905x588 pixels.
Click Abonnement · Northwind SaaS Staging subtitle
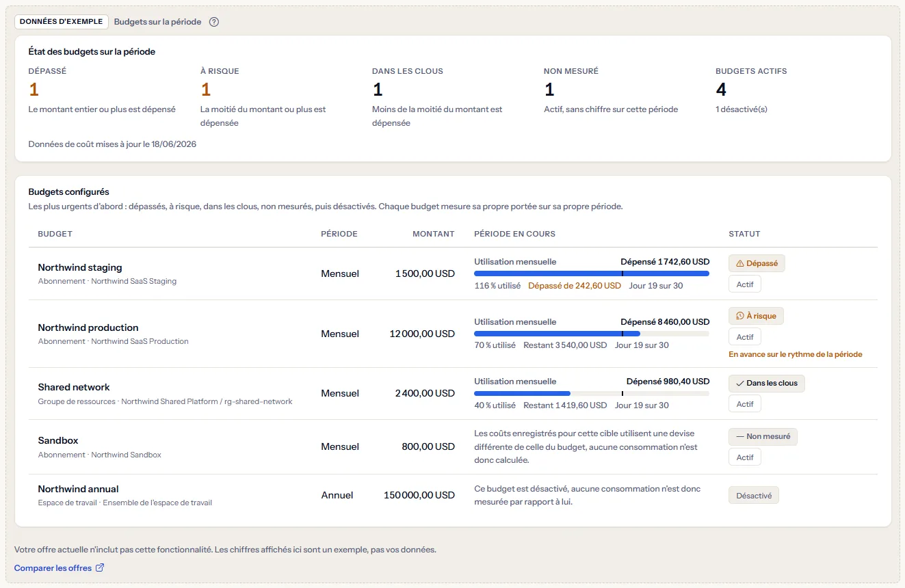[x=107, y=281]
